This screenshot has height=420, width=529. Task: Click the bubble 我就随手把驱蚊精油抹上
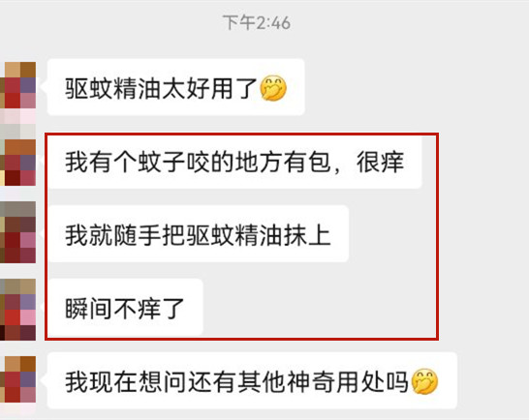198,234
